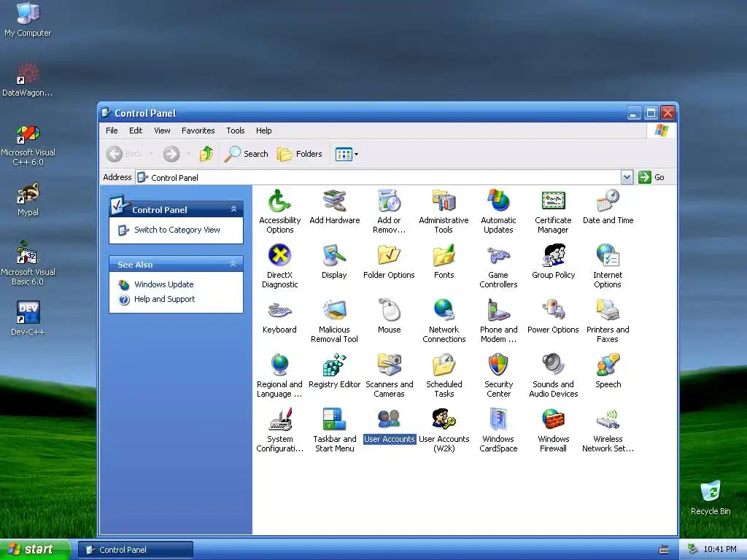Open Help and Support link
Screen dimensions: 747x560
pos(164,299)
